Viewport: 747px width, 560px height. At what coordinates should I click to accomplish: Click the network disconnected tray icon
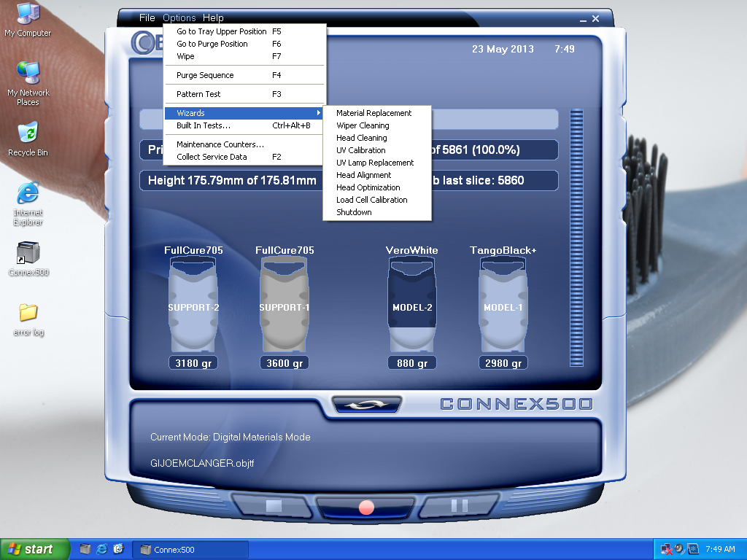[x=667, y=549]
